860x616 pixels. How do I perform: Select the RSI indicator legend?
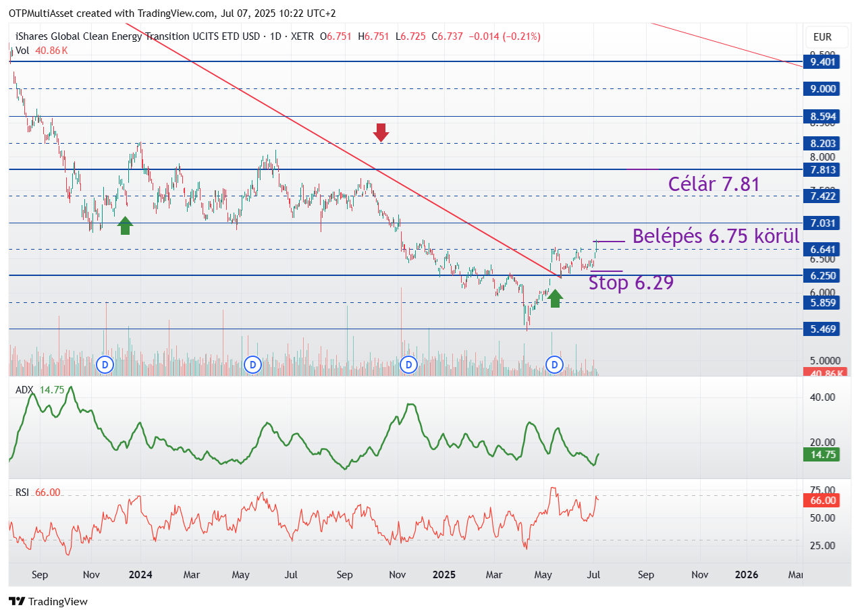click(38, 493)
